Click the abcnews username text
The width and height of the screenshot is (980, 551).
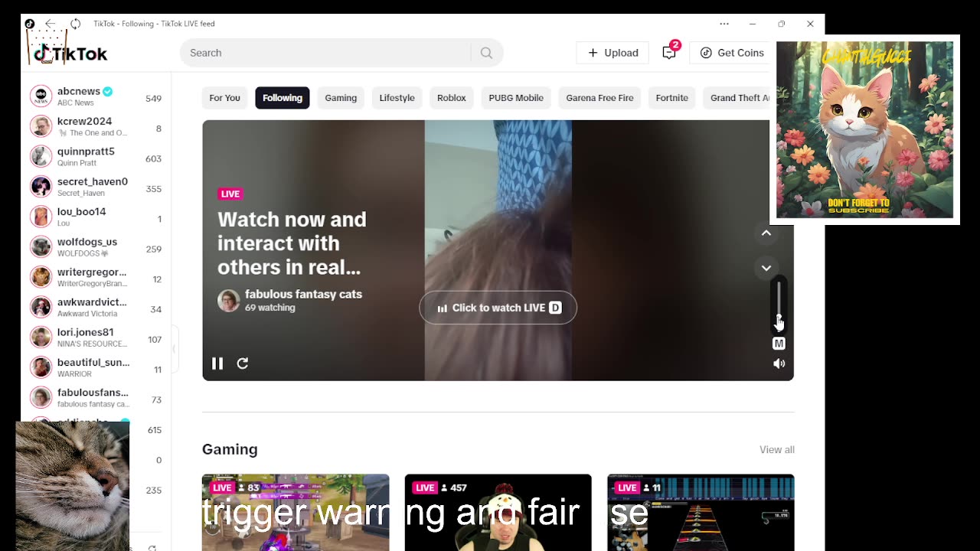click(x=79, y=91)
